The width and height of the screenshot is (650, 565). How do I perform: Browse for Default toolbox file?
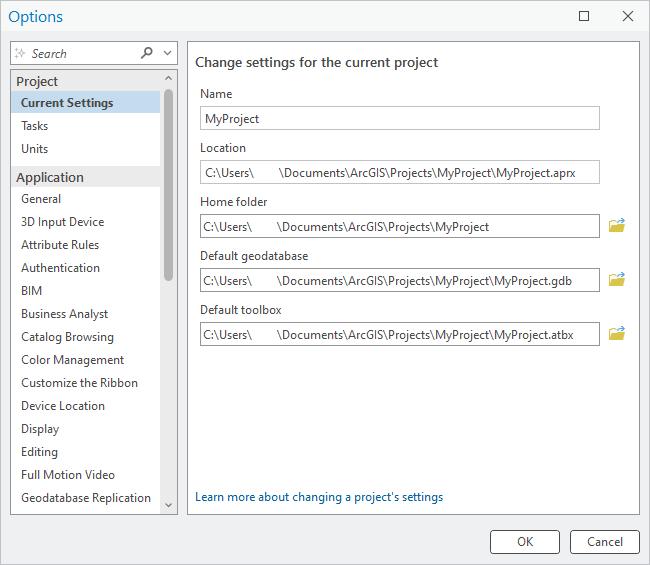[x=616, y=333]
